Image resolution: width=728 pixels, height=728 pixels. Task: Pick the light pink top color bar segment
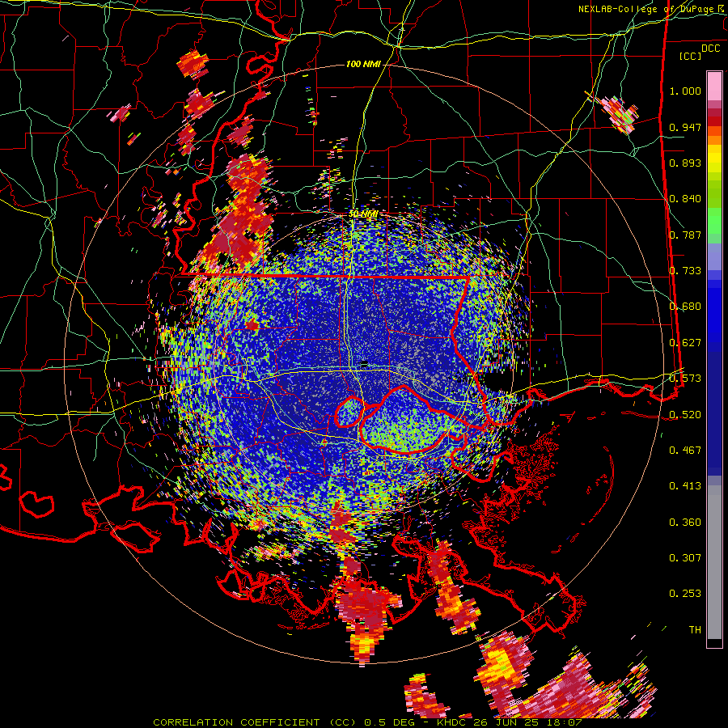[714, 87]
